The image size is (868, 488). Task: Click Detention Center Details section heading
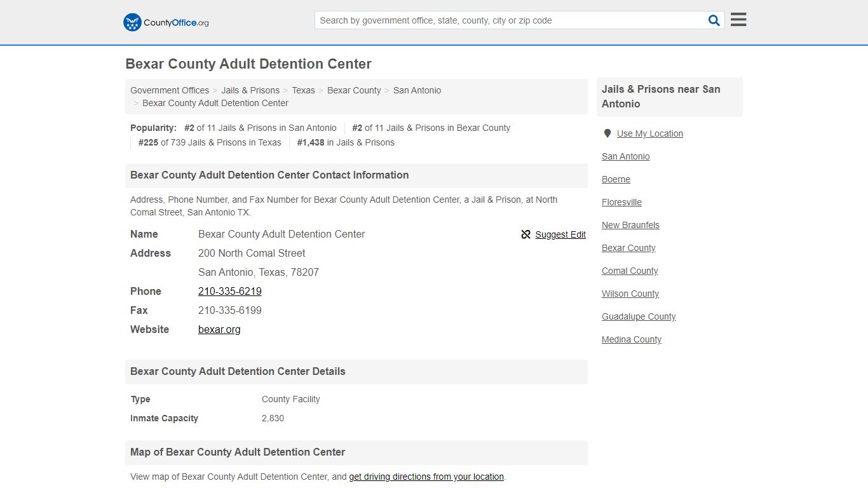[238, 372]
